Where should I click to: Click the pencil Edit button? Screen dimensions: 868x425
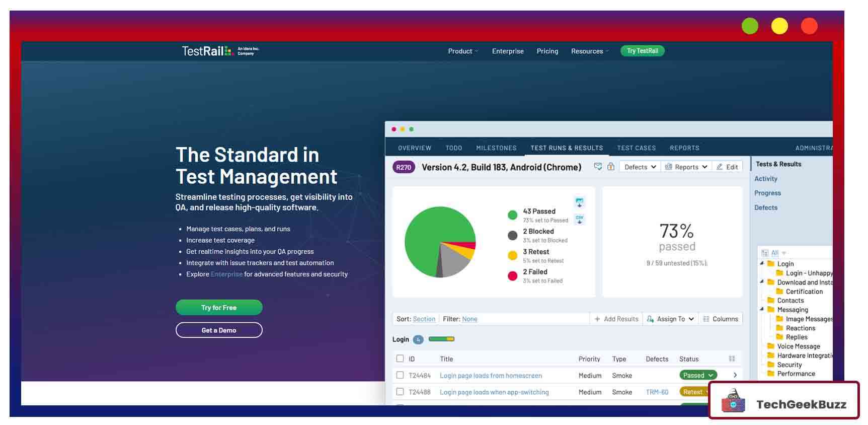[x=727, y=167]
